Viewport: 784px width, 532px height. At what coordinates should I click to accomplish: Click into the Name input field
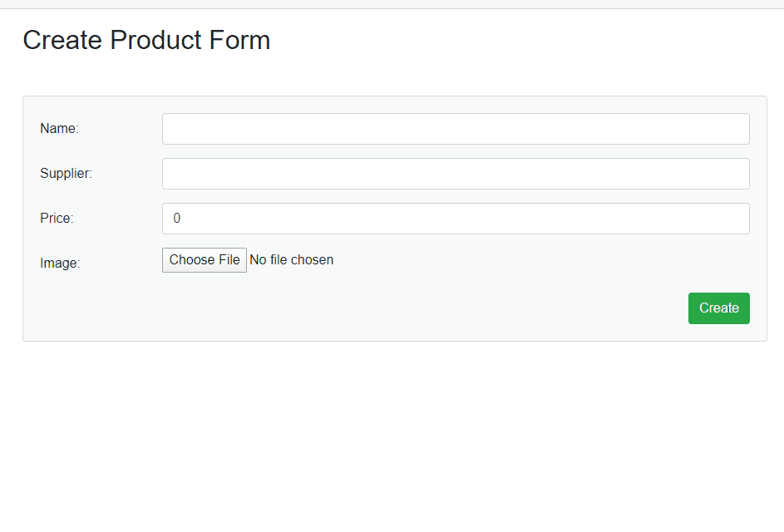pos(456,129)
